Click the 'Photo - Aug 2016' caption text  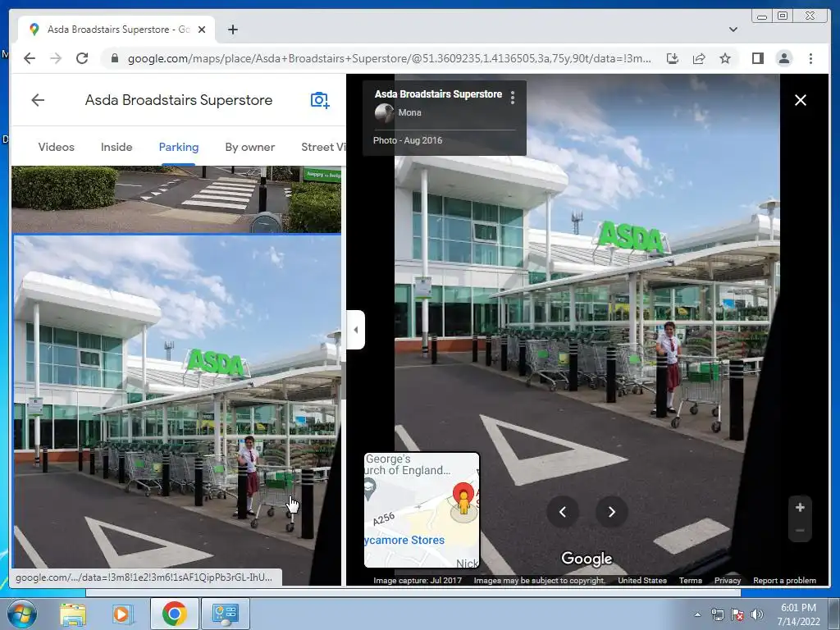point(408,140)
